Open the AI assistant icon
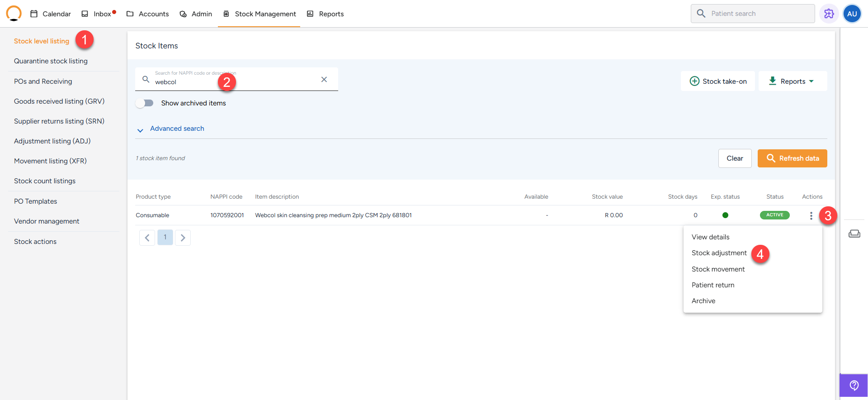Image resolution: width=868 pixels, height=400 pixels. [x=829, y=14]
